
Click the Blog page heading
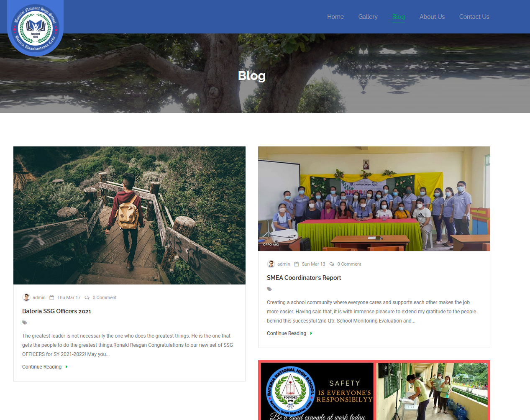[x=252, y=76]
